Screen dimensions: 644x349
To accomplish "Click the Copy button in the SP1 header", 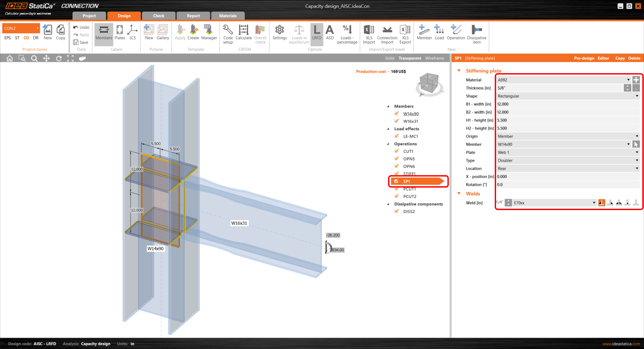I will (620, 58).
